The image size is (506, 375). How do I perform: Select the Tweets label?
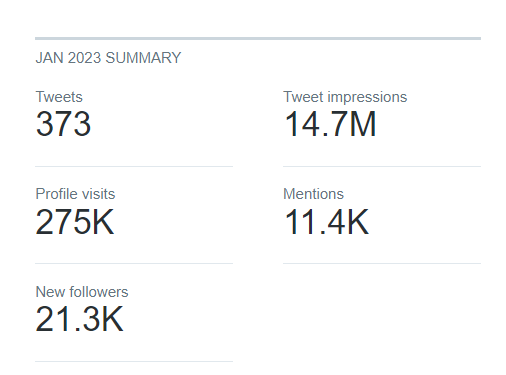(x=59, y=97)
